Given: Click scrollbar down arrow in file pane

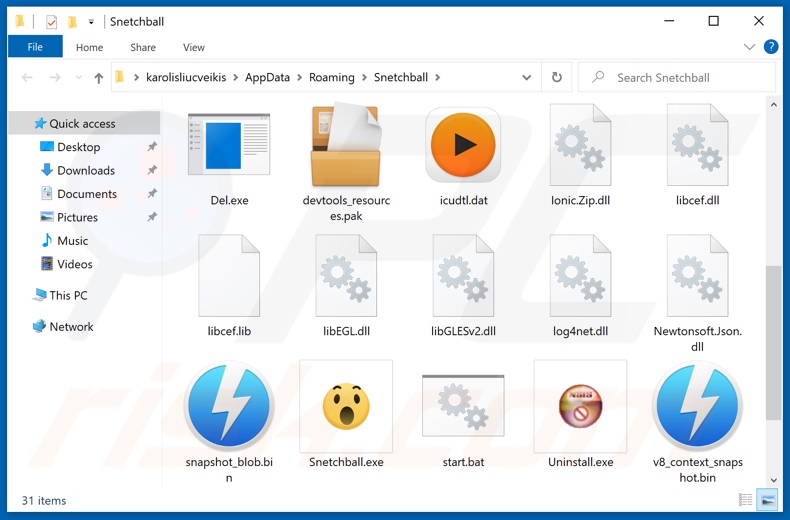Looking at the screenshot, I should coord(773,480).
